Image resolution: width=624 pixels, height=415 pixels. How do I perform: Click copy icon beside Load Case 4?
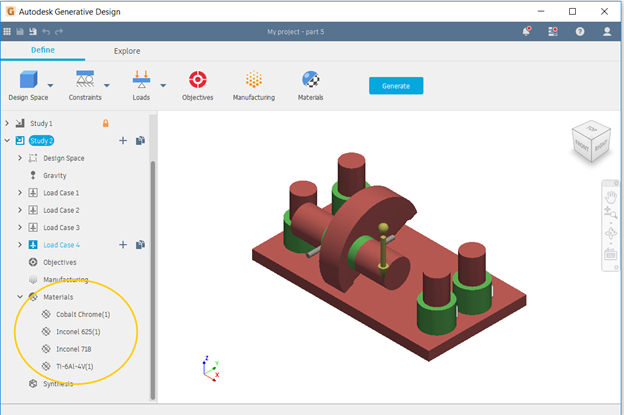tap(140, 245)
